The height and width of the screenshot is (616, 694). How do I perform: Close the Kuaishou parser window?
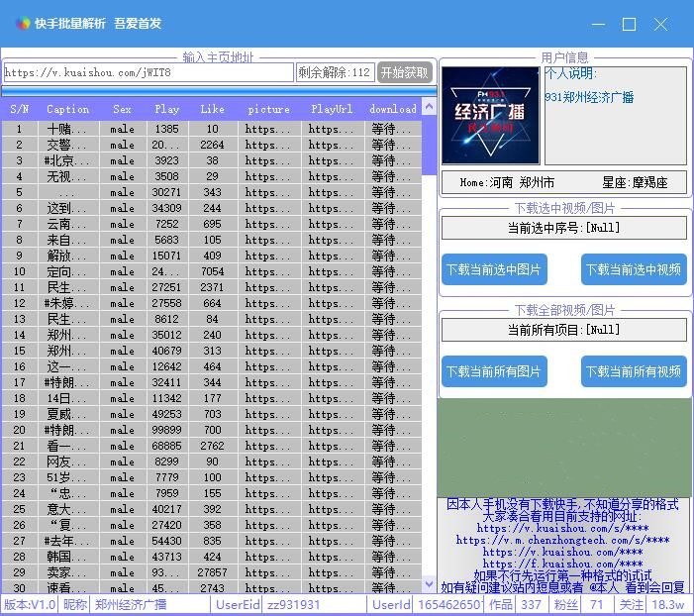(x=660, y=24)
